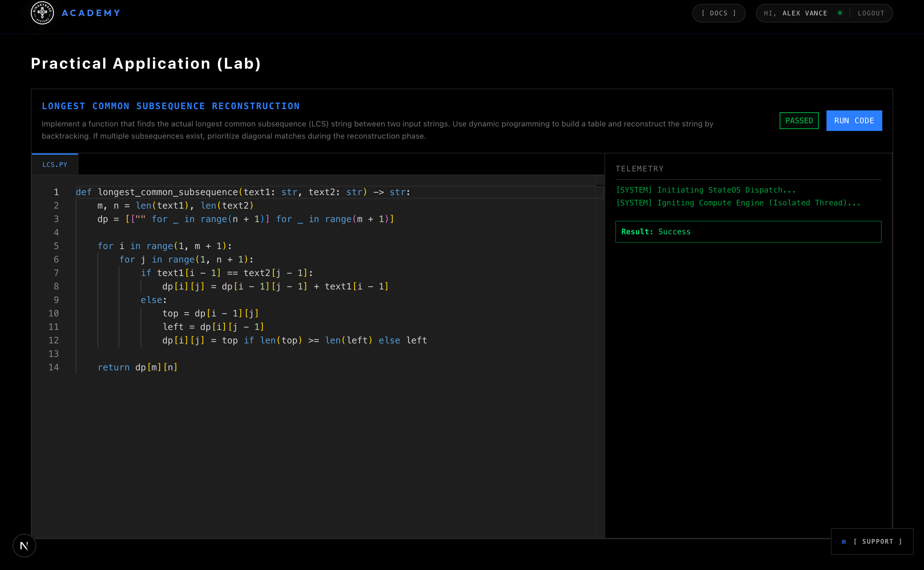Click the left = dp[i][j - 1] line

click(x=213, y=327)
